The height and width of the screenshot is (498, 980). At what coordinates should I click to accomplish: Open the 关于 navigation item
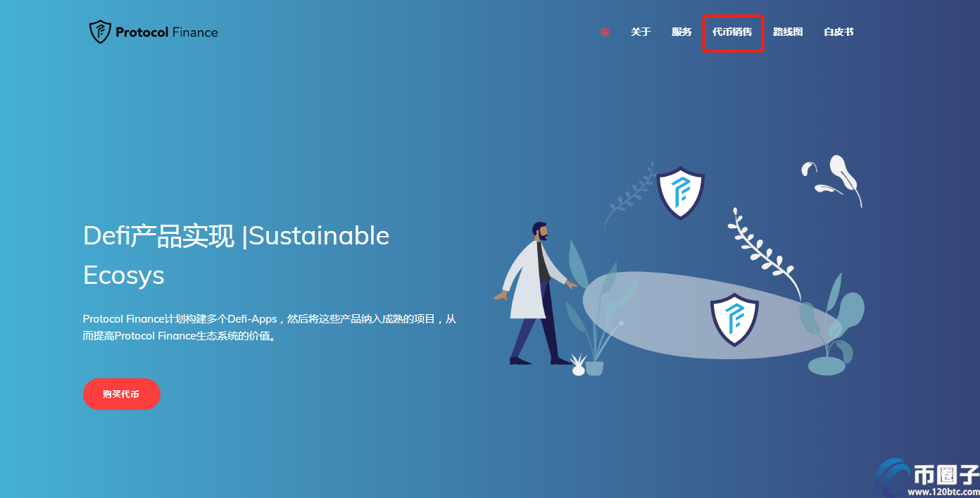[641, 32]
